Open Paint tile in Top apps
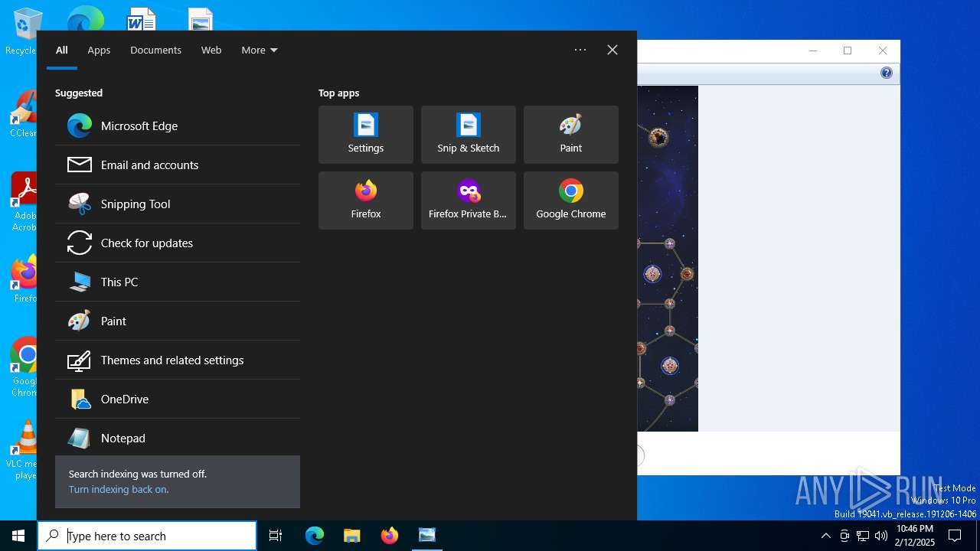This screenshot has height=551, width=980. pyautogui.click(x=571, y=135)
